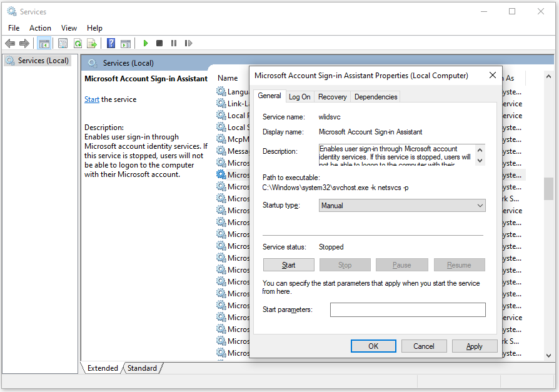The height and width of the screenshot is (392, 559).
Task: Focus the Start parameters input field
Action: [408, 309]
